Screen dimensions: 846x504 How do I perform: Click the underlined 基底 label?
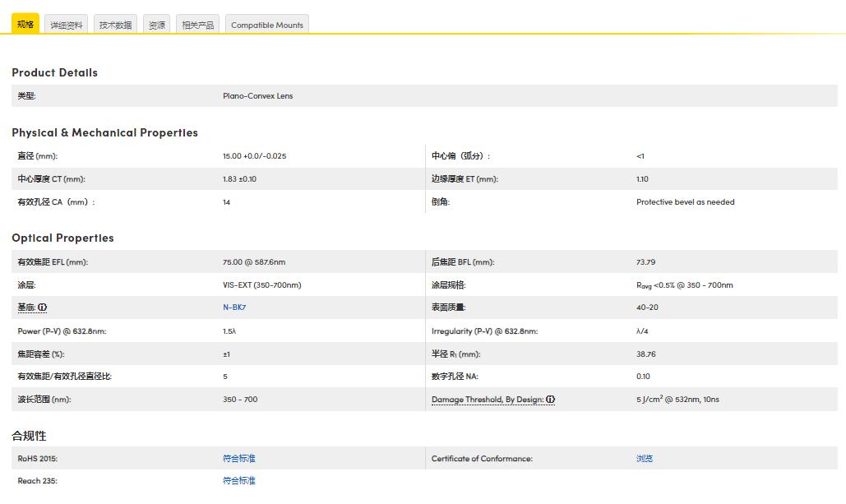tap(26, 307)
